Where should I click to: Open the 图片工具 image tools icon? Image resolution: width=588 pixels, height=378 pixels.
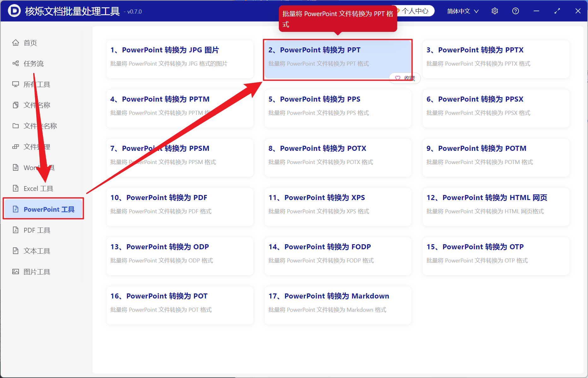[15, 272]
